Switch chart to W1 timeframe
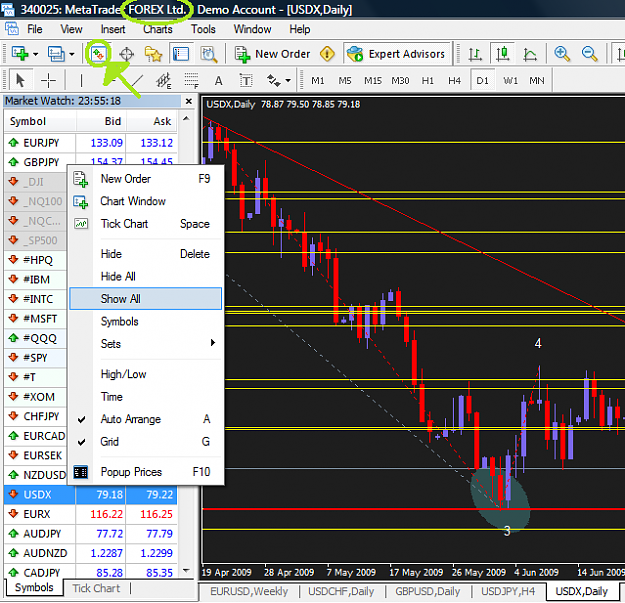This screenshot has height=603, width=625. [510, 81]
